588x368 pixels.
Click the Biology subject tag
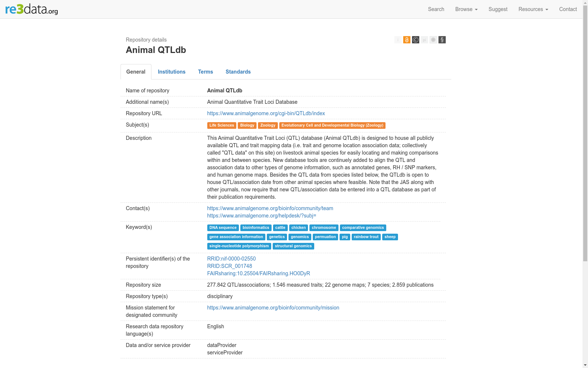tap(247, 125)
